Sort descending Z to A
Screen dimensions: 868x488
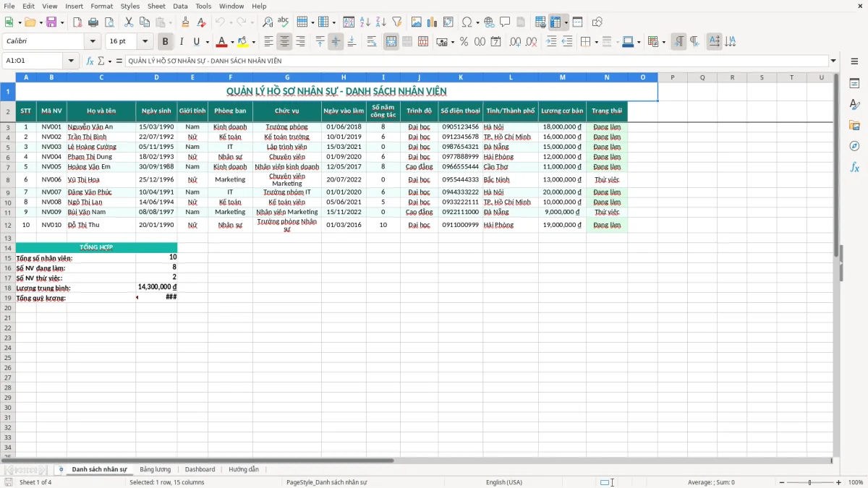381,22
